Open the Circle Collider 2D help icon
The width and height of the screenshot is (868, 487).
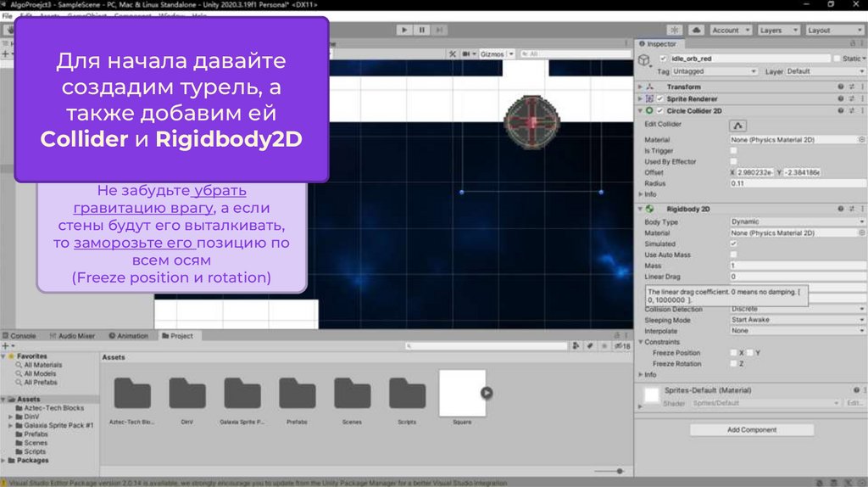(840, 110)
